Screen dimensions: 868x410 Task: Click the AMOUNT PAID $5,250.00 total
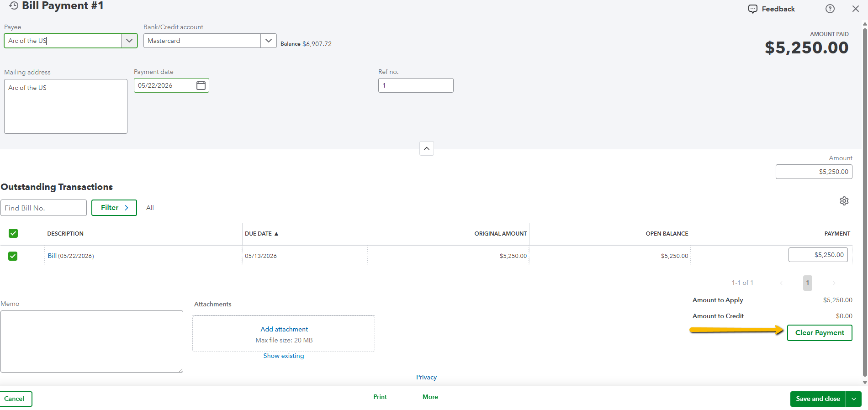[807, 47]
